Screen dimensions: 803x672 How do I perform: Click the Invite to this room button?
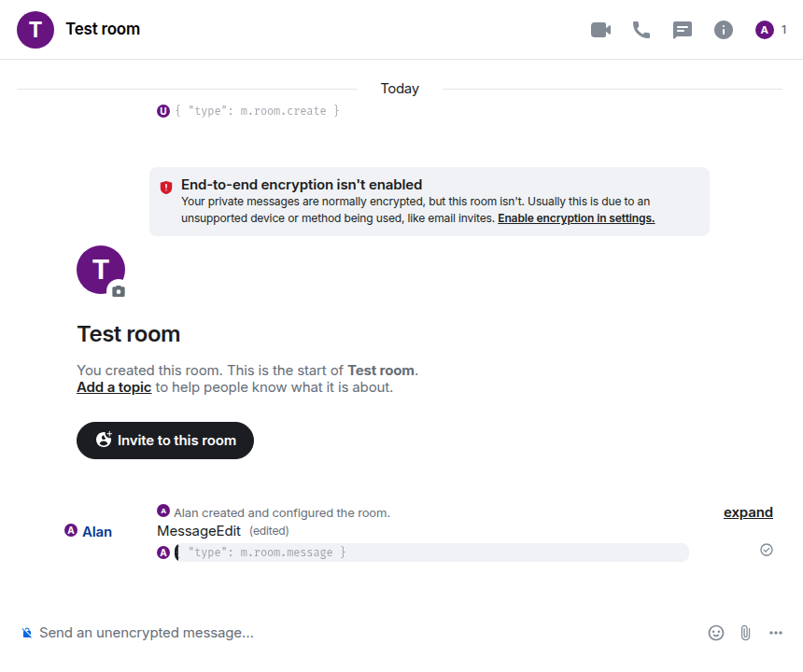click(165, 441)
